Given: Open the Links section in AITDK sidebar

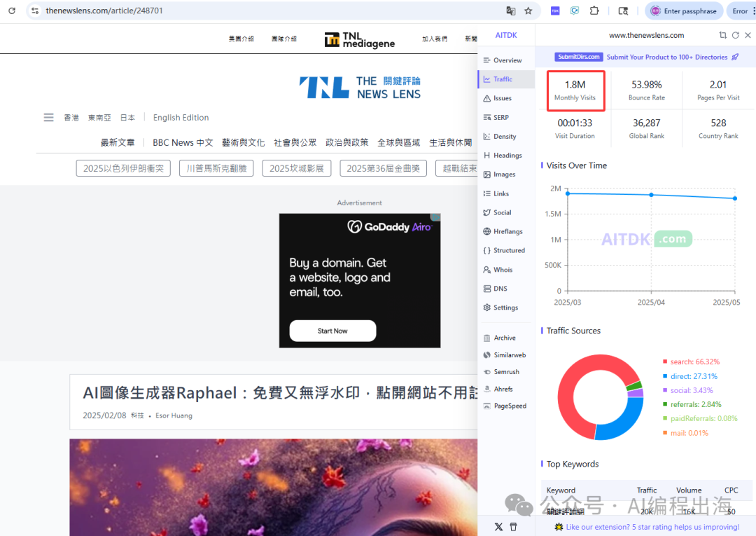Looking at the screenshot, I should 506,193.
